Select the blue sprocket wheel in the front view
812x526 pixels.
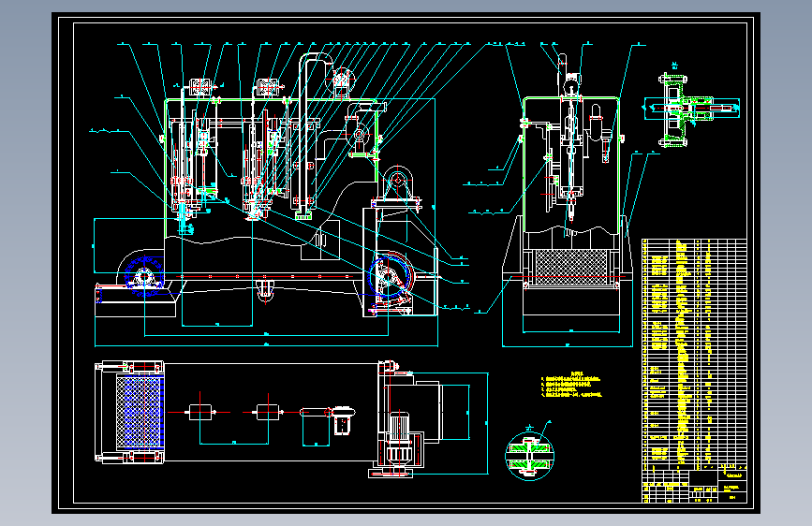tap(143, 276)
